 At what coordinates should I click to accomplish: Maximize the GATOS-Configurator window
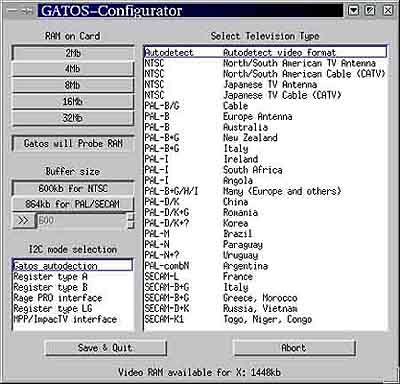(x=371, y=11)
